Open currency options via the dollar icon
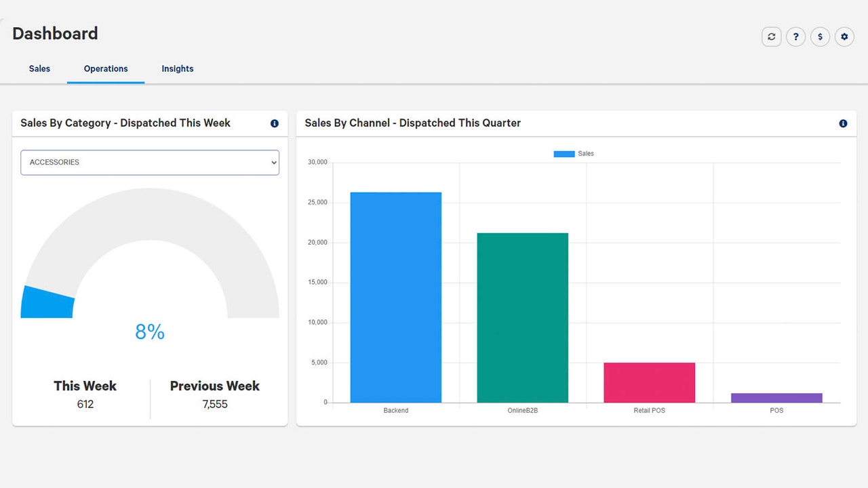This screenshot has width=868, height=488. tap(820, 37)
